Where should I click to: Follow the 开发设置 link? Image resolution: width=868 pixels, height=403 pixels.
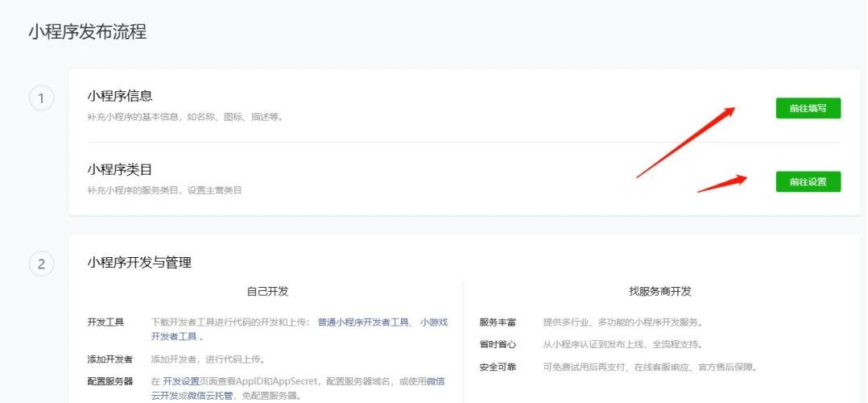(x=180, y=381)
